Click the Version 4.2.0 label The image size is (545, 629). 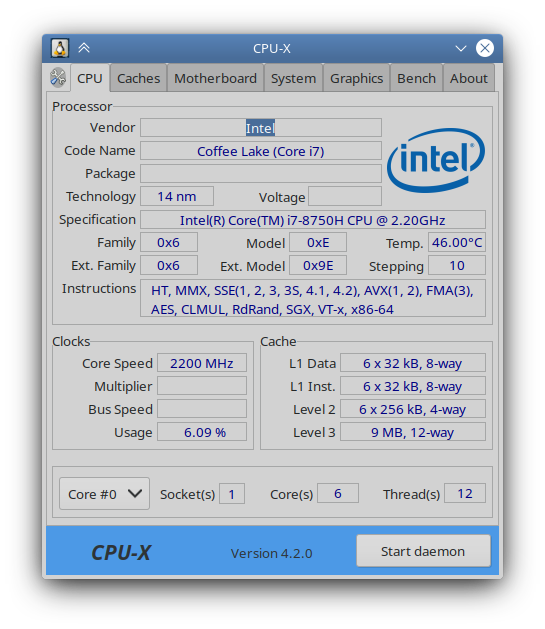(271, 553)
